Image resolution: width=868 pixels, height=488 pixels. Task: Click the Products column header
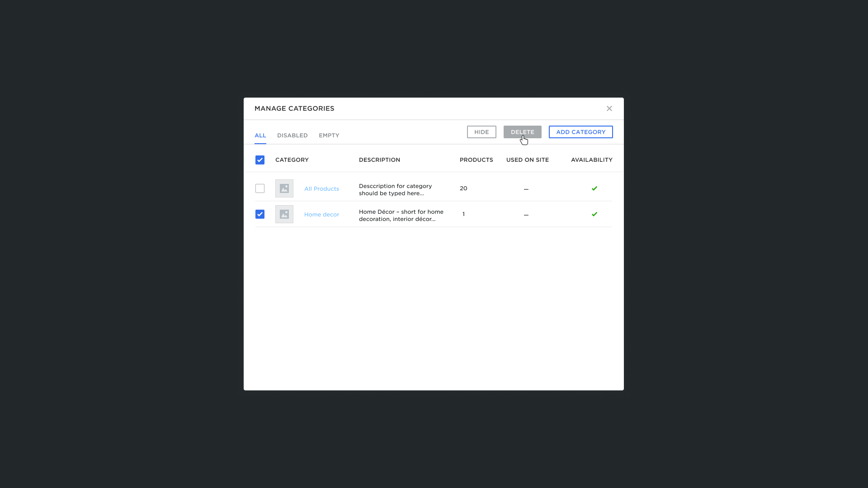[476, 160]
